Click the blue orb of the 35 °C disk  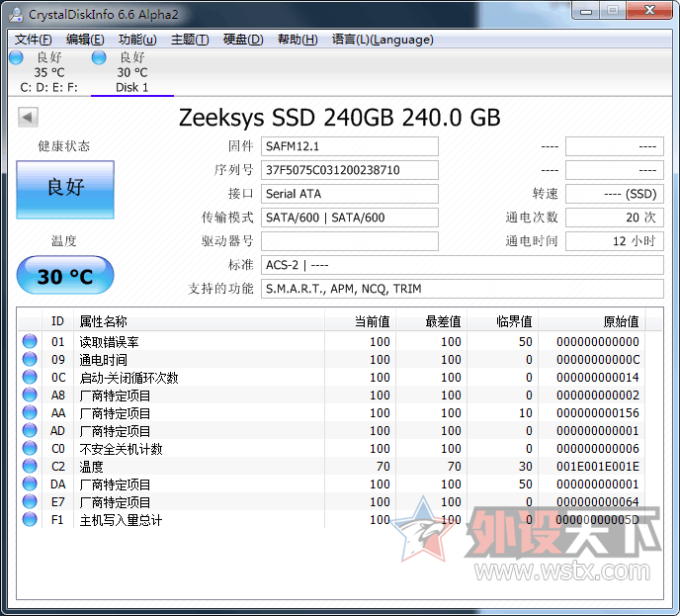(16, 57)
